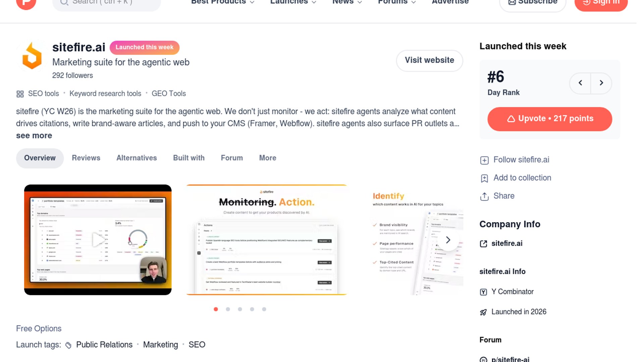Expand the Best Products dropdown menu
This screenshot has width=644, height=362.
223,2
